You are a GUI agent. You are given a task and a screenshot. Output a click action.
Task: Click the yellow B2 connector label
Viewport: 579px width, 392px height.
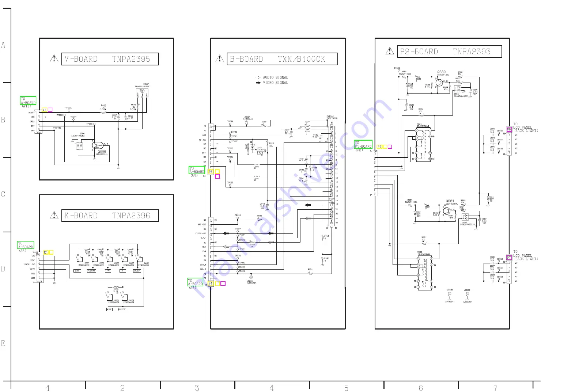211,171
